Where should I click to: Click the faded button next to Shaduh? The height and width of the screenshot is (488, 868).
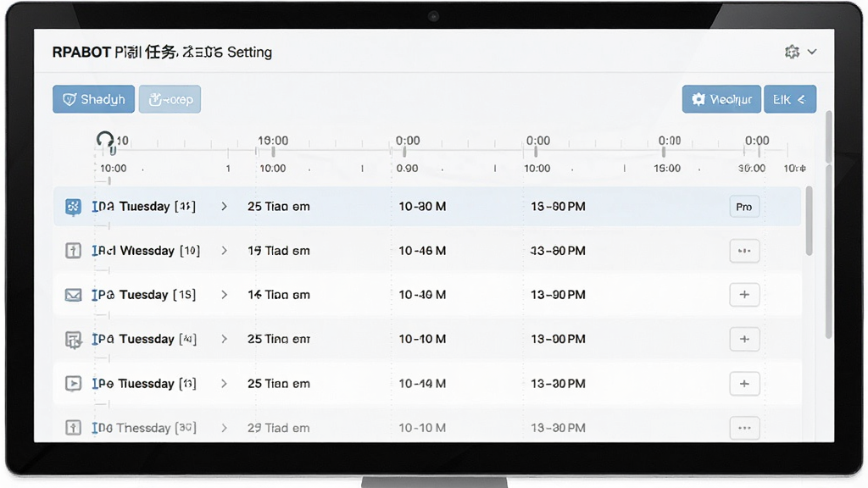(170, 99)
